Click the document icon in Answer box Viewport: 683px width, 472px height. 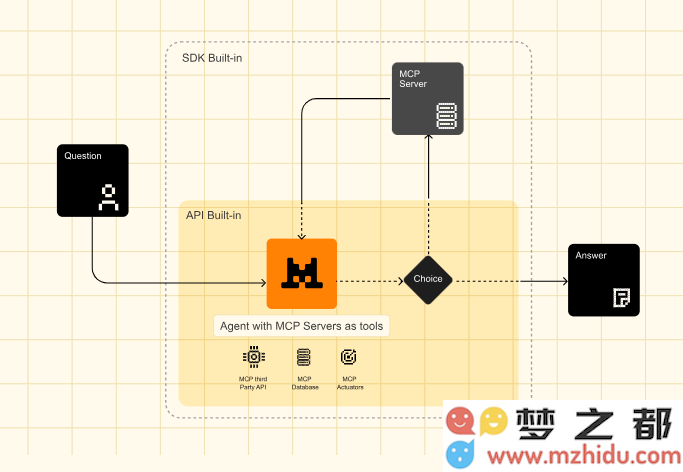[621, 297]
